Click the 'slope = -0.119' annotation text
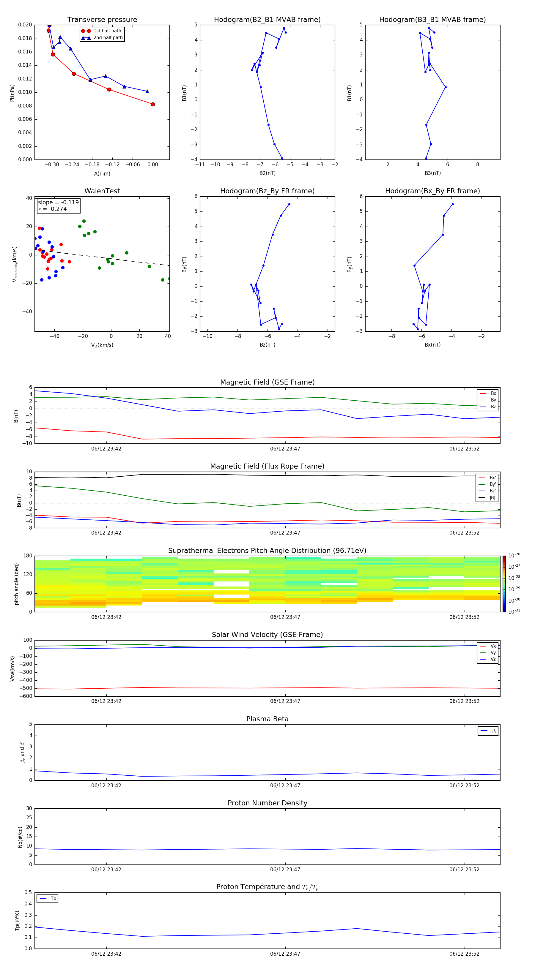The image size is (535, 980). coord(58,203)
